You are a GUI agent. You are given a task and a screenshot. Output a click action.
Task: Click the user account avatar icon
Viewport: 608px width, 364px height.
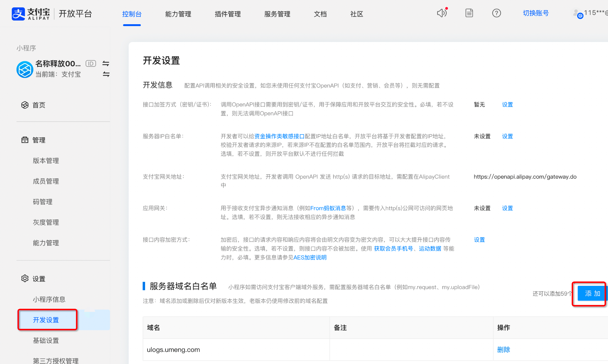point(577,13)
